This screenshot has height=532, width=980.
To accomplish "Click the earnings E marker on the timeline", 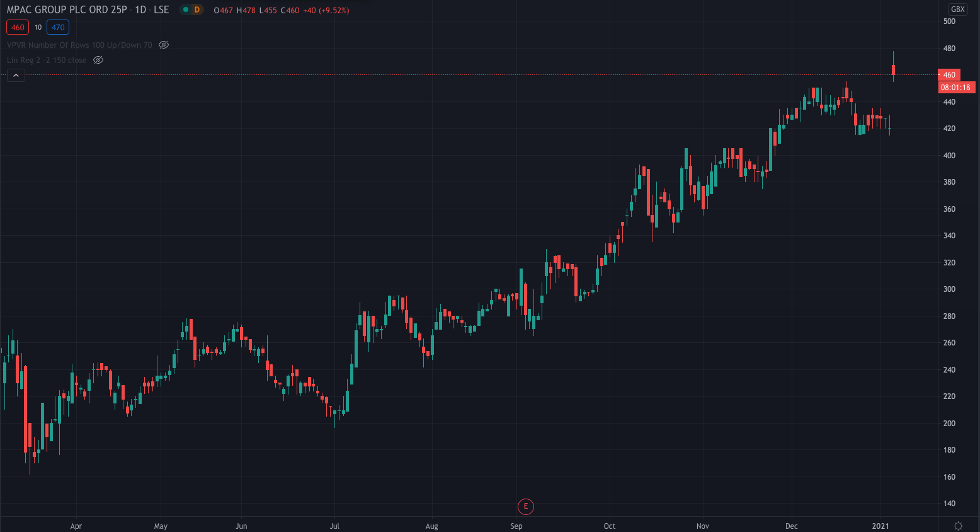I will pyautogui.click(x=525, y=506).
